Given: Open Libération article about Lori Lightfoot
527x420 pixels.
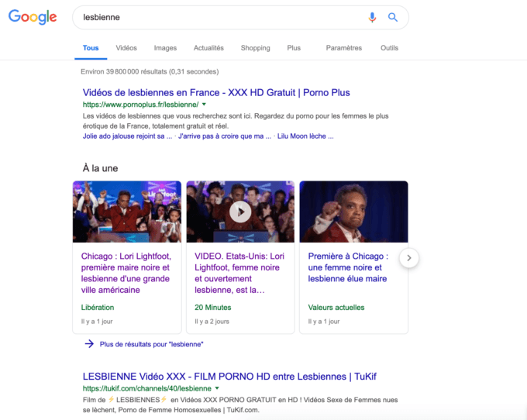Looking at the screenshot, I should 126,273.
